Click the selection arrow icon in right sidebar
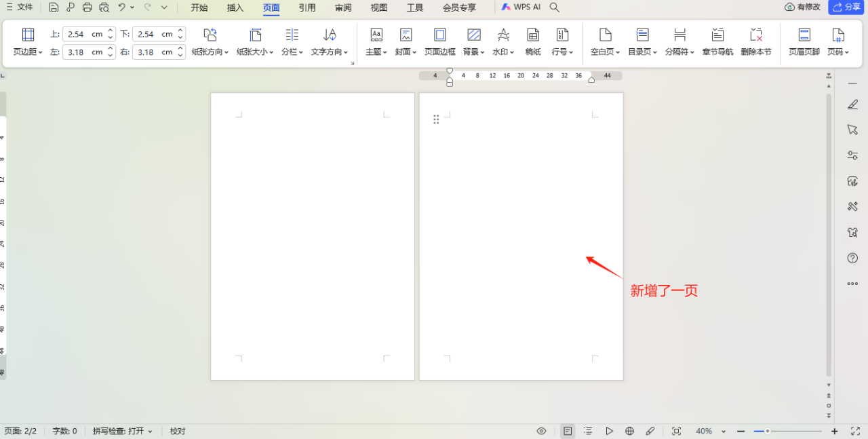 tap(853, 130)
